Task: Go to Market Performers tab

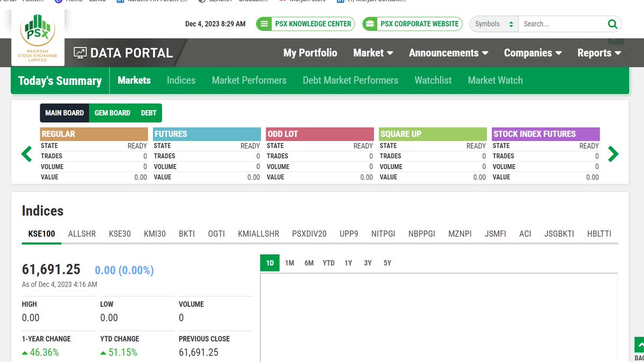Action: [x=249, y=80]
